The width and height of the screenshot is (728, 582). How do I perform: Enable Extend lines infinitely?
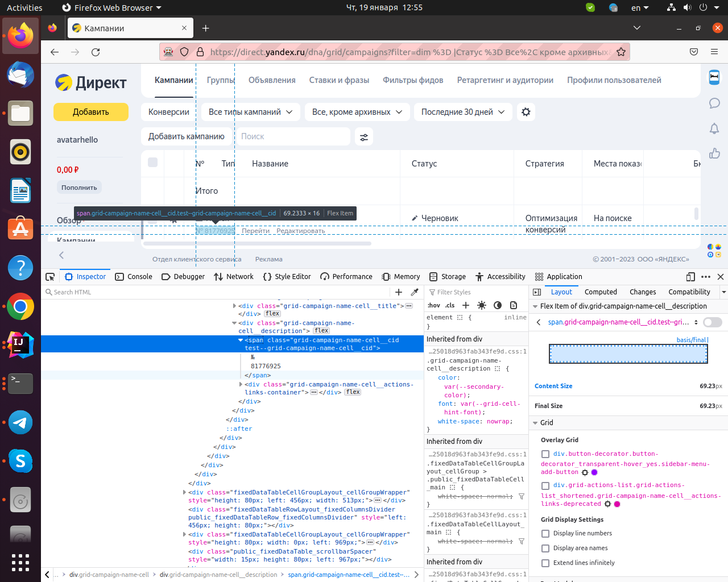coord(545,563)
